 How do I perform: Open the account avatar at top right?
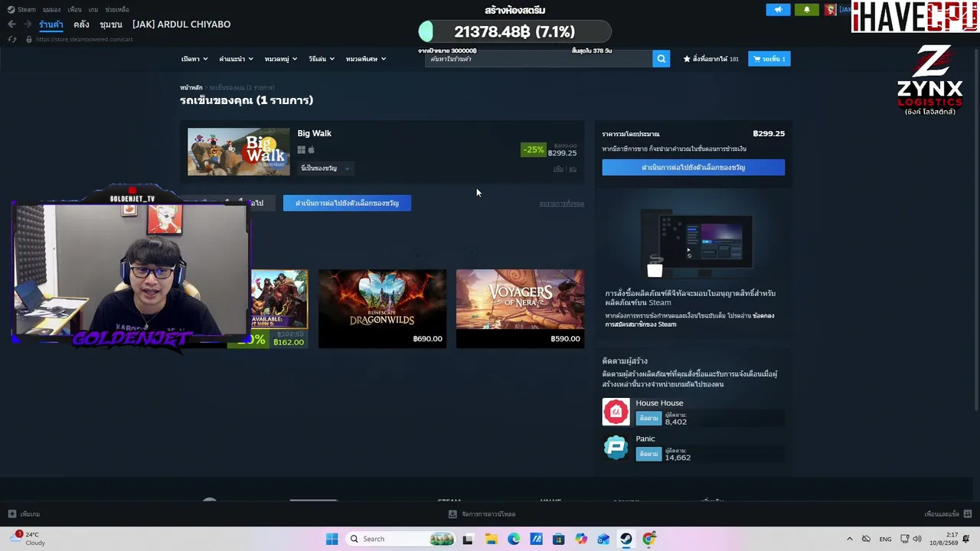[831, 10]
